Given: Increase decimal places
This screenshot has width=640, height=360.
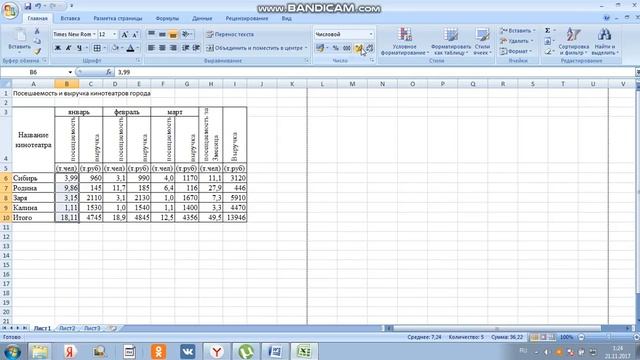Looking at the screenshot, I should [358, 48].
